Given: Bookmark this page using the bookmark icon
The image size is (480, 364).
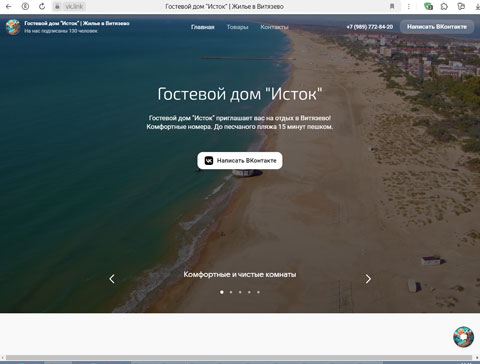Looking at the screenshot, I should pos(392,6).
